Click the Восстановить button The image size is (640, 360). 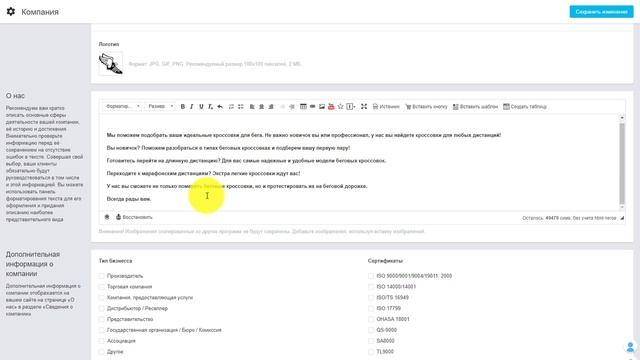pyautogui.click(x=134, y=217)
